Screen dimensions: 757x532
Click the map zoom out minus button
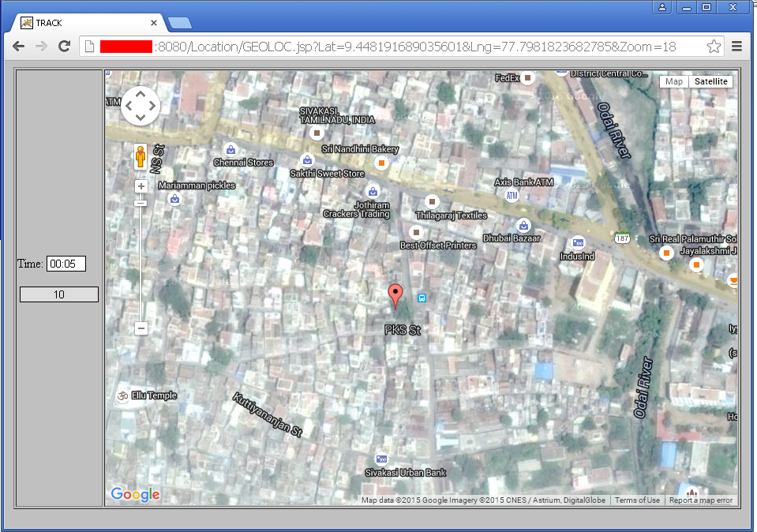[x=141, y=329]
